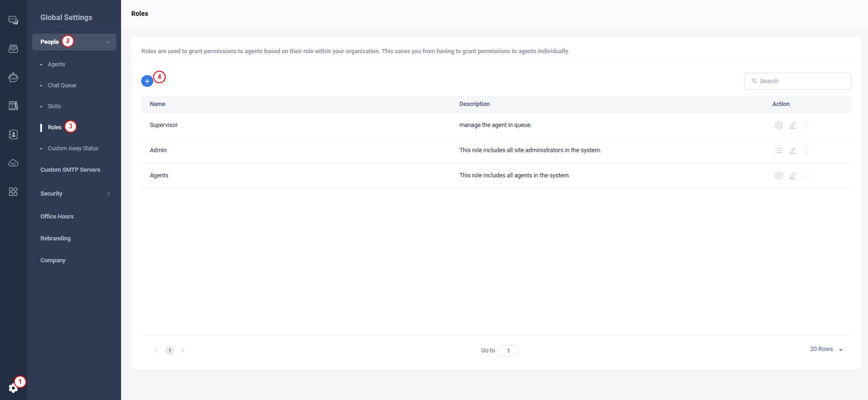868x400 pixels.
Task: Open the live chat icon in sidebar
Action: click(13, 21)
